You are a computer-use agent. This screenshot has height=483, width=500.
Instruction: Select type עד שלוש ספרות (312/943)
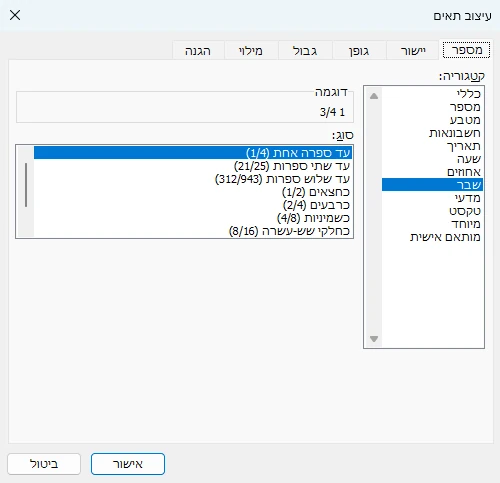193,179
